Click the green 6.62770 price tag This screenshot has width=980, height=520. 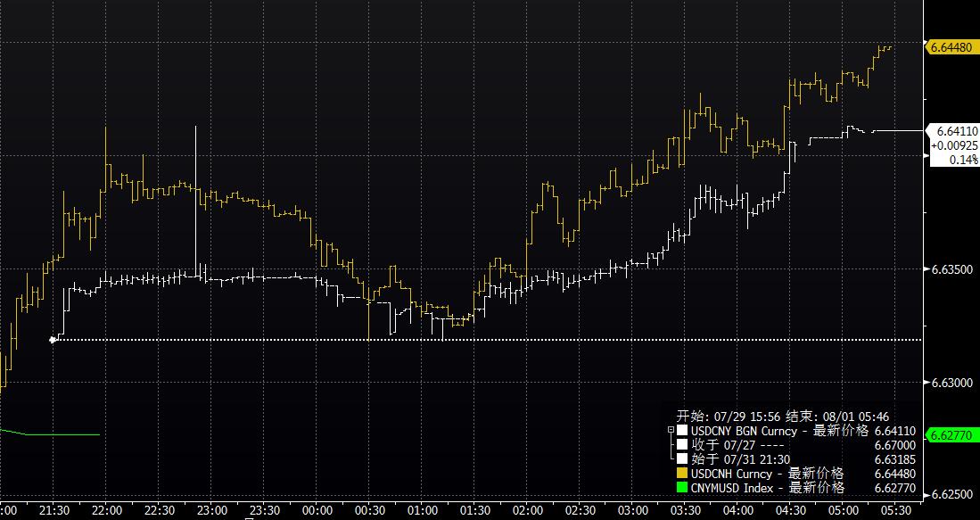pyautogui.click(x=951, y=435)
